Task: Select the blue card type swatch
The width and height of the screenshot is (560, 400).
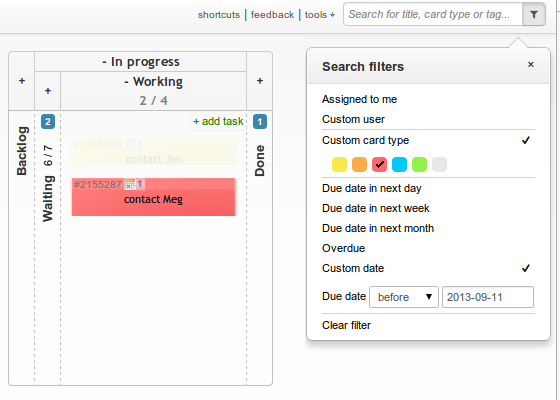Action: (399, 165)
